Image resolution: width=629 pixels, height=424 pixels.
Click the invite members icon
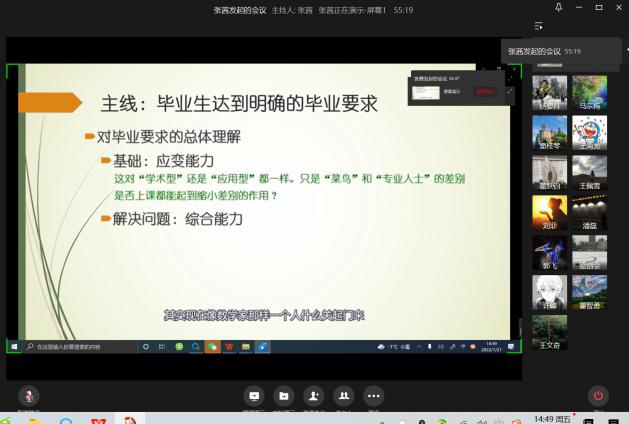click(314, 396)
